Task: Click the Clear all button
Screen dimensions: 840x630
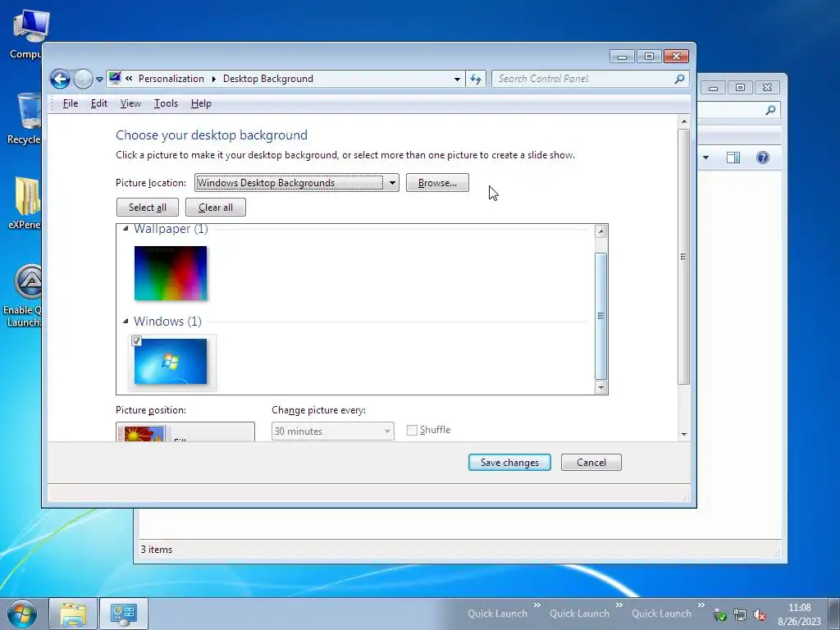Action: [x=216, y=208]
